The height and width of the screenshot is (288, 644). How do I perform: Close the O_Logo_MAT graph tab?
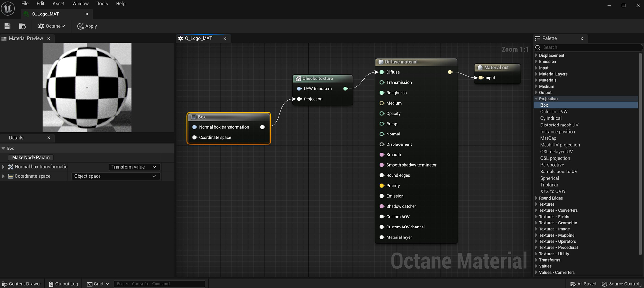click(225, 38)
